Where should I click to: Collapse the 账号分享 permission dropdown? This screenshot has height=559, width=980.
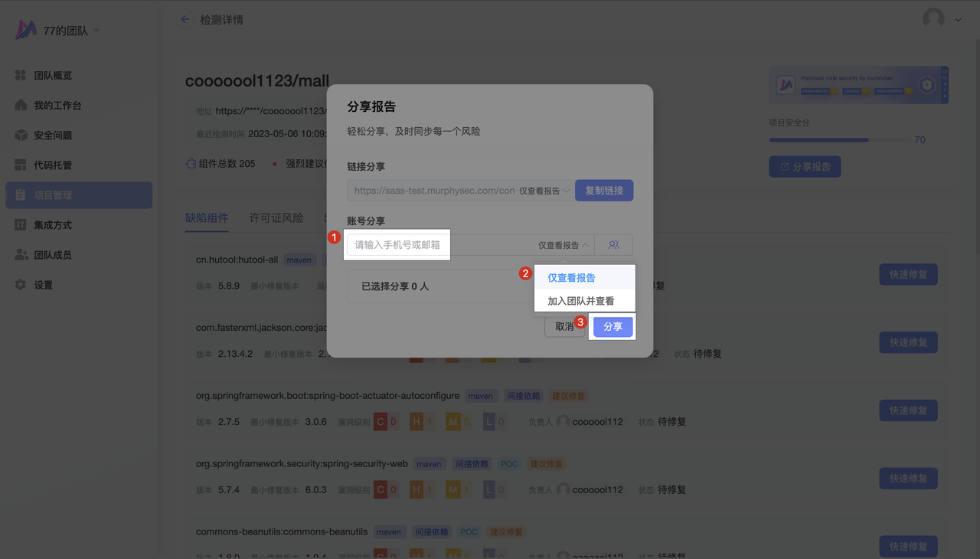[563, 245]
